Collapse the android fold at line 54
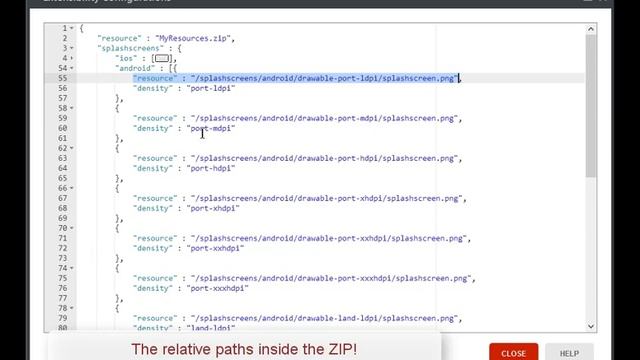Viewport: 640px width, 360px height. (72, 68)
